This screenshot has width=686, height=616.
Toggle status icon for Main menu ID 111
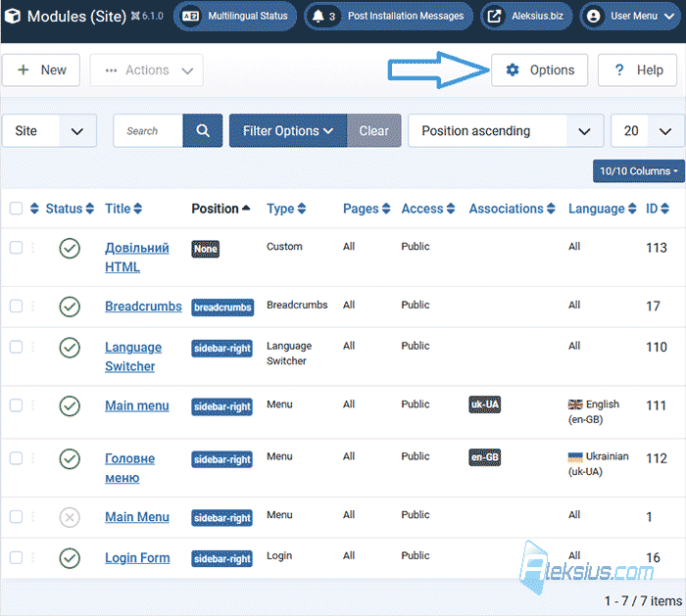click(x=70, y=406)
